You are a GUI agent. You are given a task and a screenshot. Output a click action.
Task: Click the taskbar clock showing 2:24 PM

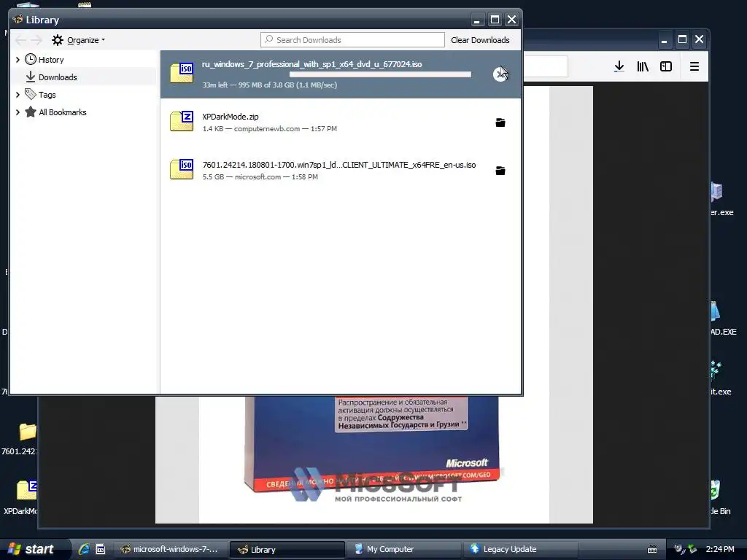(720, 549)
